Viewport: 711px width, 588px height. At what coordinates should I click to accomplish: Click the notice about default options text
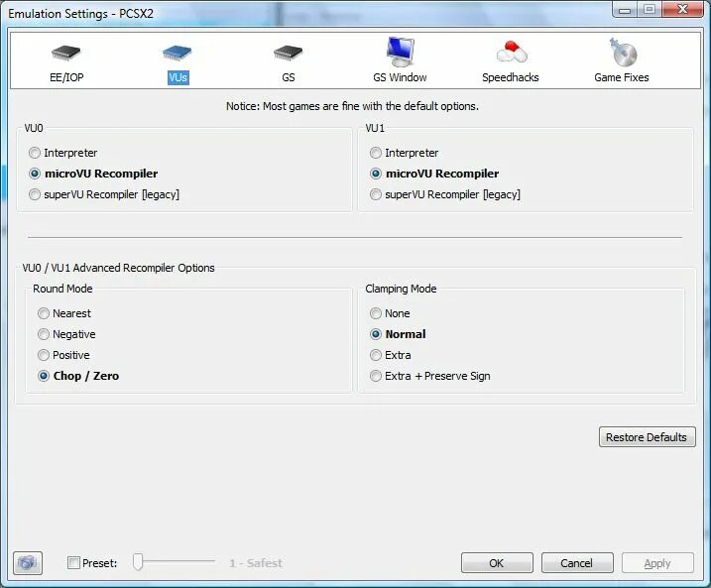(352, 106)
